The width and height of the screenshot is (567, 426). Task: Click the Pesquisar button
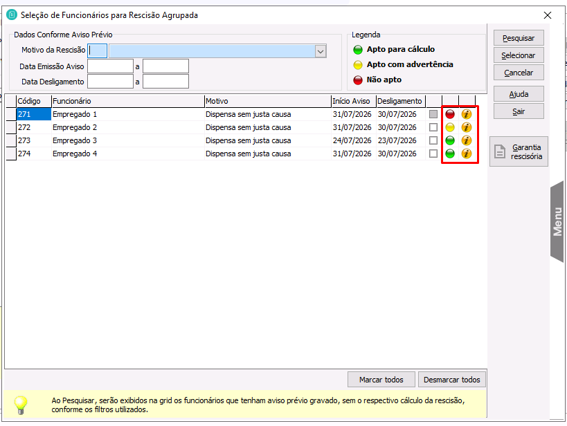click(519, 38)
